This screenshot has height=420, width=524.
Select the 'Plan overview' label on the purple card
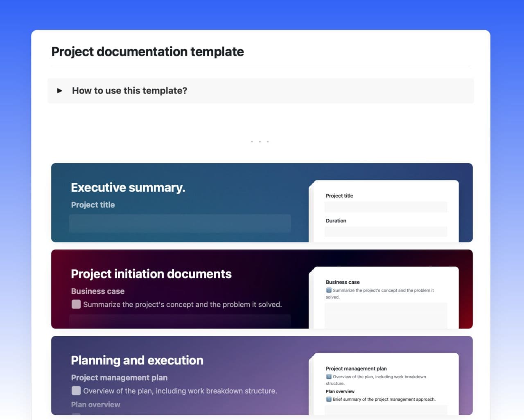95,404
